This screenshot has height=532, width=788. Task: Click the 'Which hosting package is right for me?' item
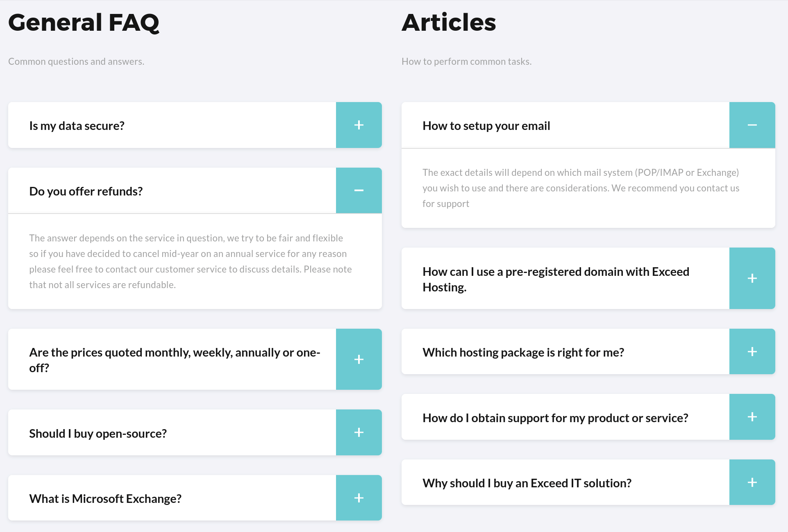click(x=588, y=352)
